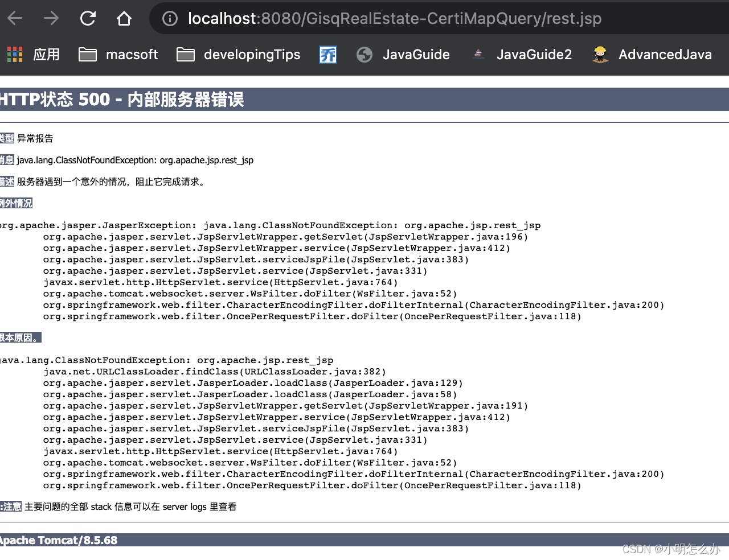The image size is (729, 560).
Task: Click the globe icon beside JavaGuide
Action: 364,55
